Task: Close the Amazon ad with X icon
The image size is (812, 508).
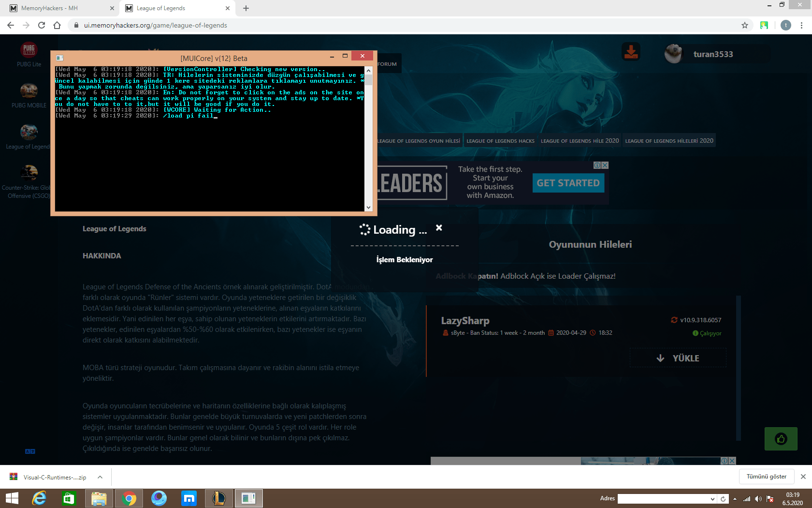Action: point(605,165)
